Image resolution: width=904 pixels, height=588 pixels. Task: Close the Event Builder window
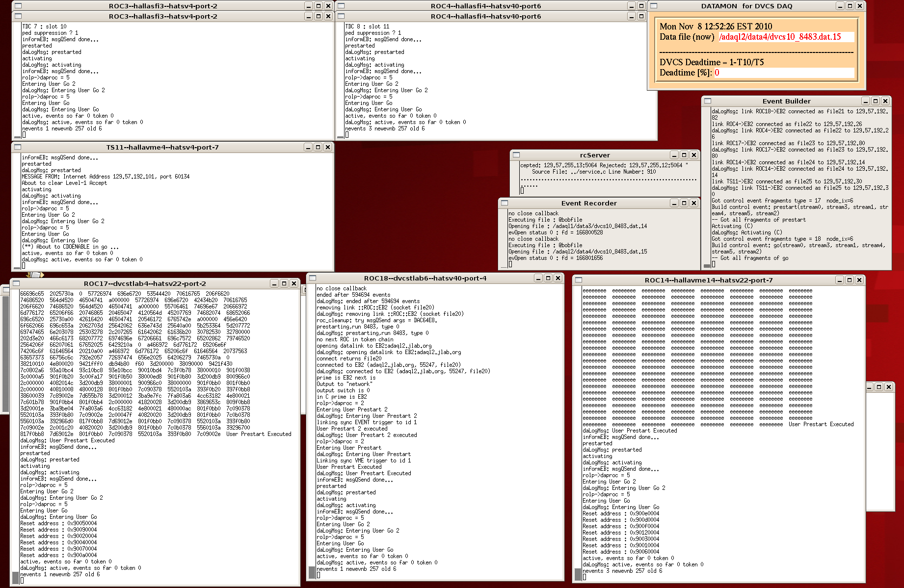[885, 101]
